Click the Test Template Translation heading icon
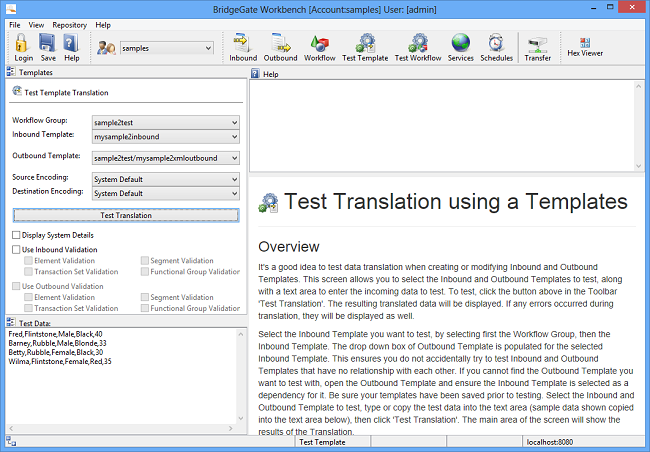 tap(17, 90)
